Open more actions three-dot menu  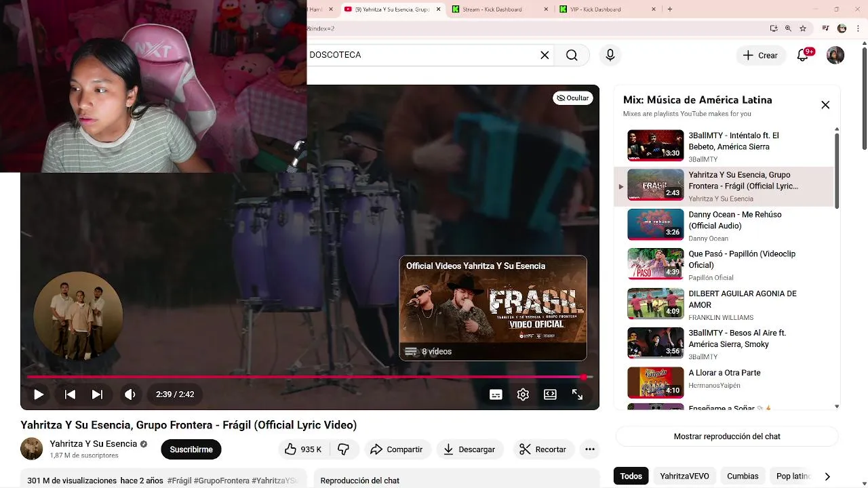pyautogui.click(x=590, y=449)
